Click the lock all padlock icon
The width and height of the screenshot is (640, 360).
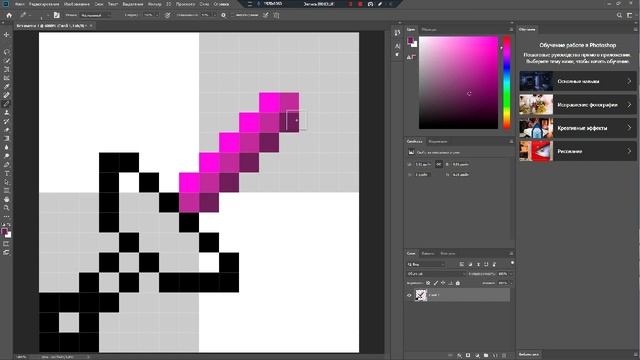pos(458,283)
